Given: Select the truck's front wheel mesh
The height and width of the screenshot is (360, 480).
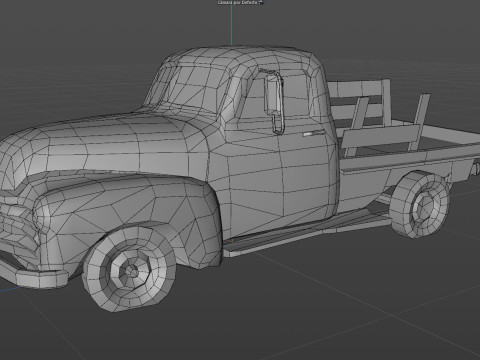Looking at the screenshot, I should click(130, 269).
